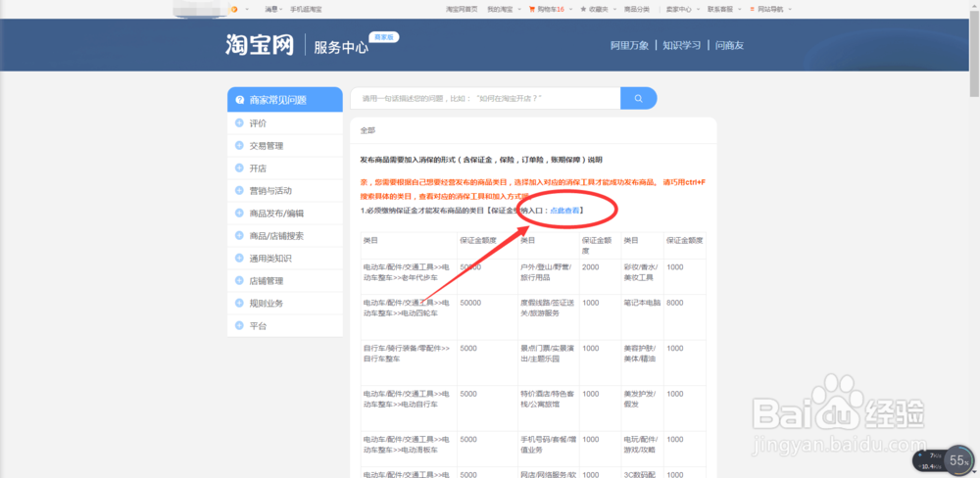This screenshot has width=980, height=478.
Task: Click the 55% floating monitor ball
Action: pos(958,461)
